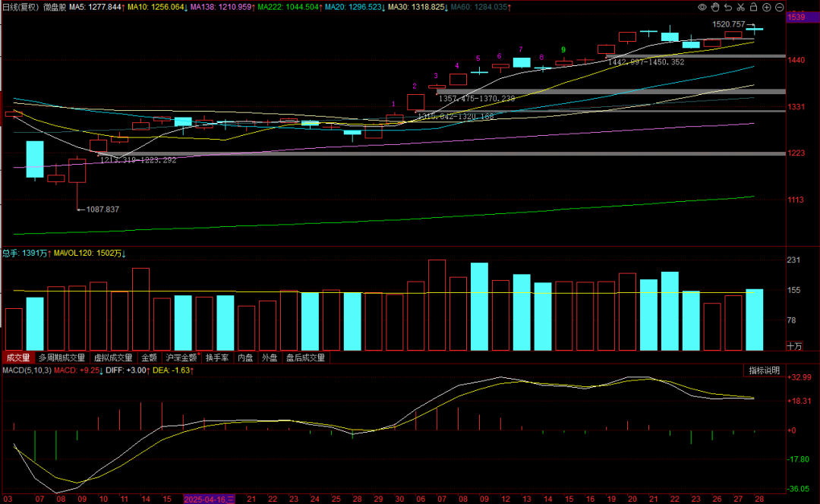
Task: Open the 多周期成交量 tab
Action: pos(61,358)
